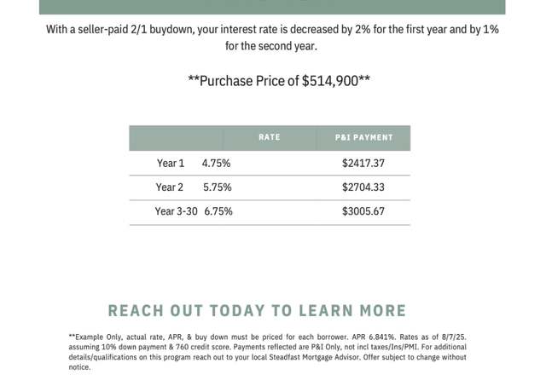This screenshot has height=392, width=546.
Task: Click the seller-paid 2/1 buydown description text
Action: (x=272, y=37)
